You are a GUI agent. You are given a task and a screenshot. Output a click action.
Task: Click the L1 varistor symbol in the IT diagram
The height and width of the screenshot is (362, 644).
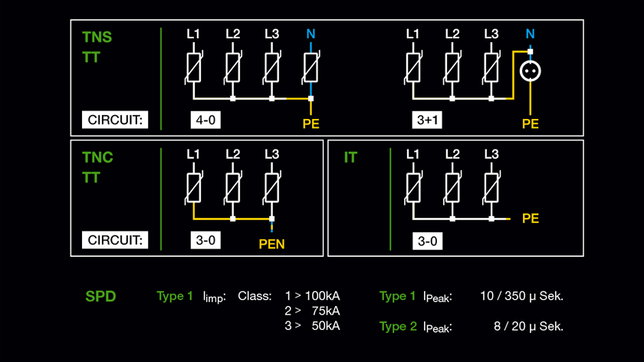click(412, 188)
